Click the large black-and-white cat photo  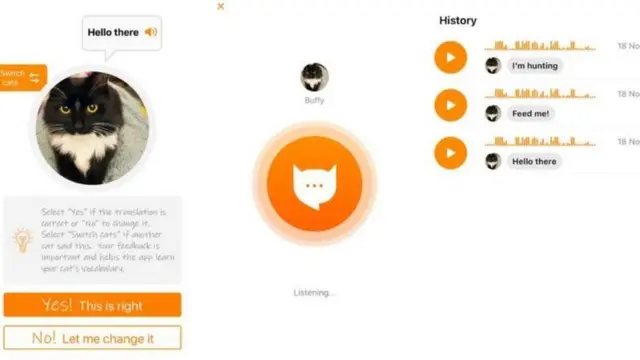[92, 128]
